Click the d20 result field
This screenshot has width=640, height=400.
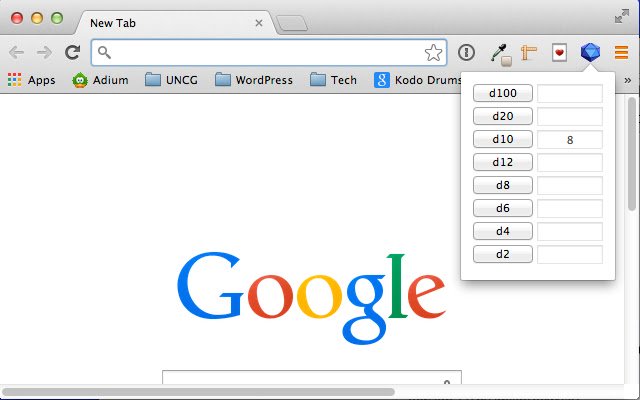pos(570,116)
